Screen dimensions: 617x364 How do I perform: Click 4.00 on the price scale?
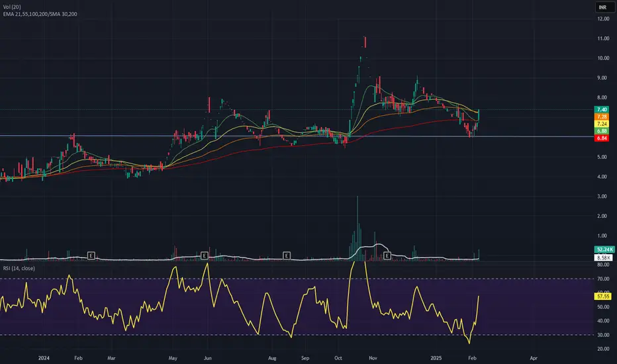point(602,177)
